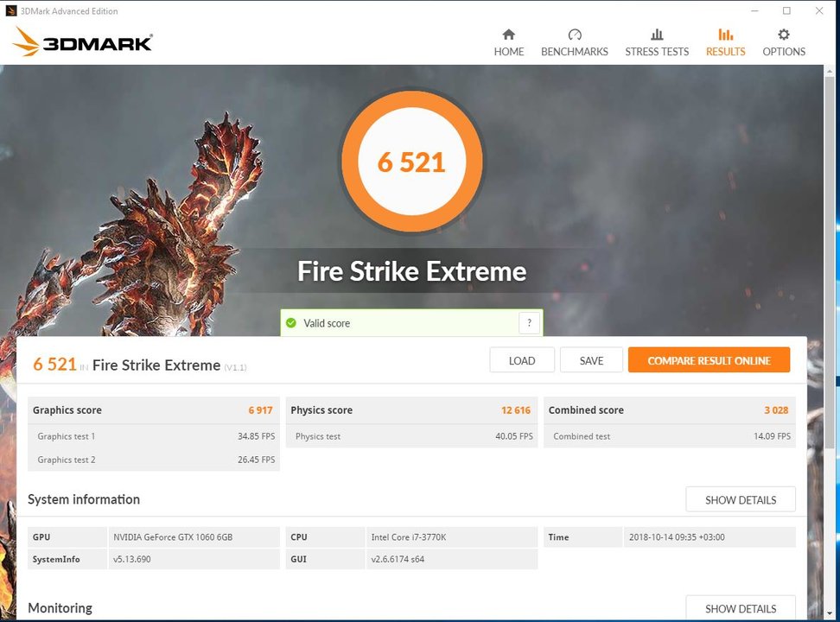Screen dimensions: 840x622
Task: Click the Monitoring heading
Action: click(60, 608)
